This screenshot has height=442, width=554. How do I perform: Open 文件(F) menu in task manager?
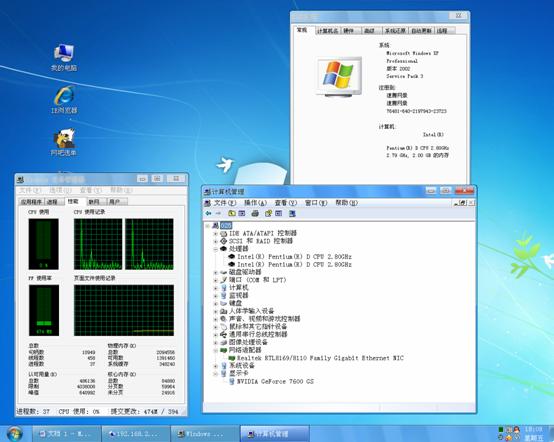coord(30,190)
